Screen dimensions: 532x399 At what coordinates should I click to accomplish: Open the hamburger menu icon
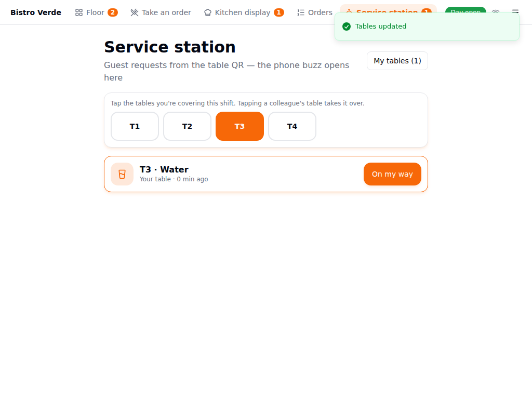pos(515,11)
